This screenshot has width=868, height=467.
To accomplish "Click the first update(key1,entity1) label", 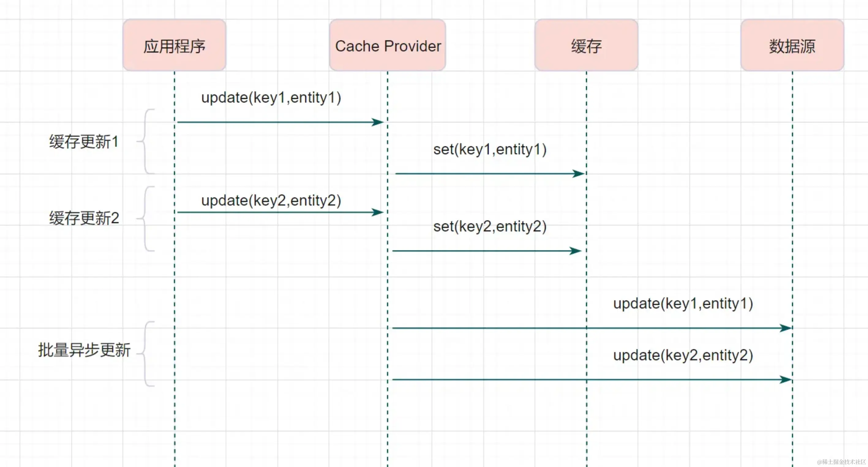I will click(x=271, y=98).
